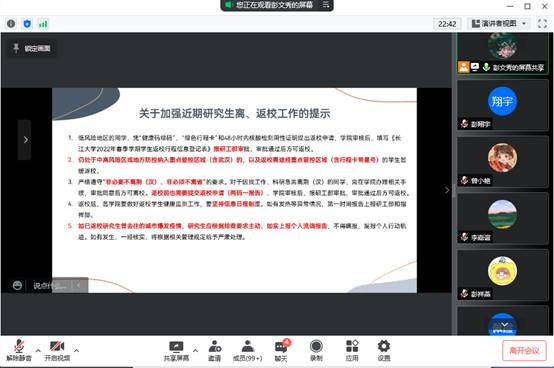The height and width of the screenshot is (368, 554).
Task: Enter fullscreen mode icon at top right
Action: tap(542, 24)
